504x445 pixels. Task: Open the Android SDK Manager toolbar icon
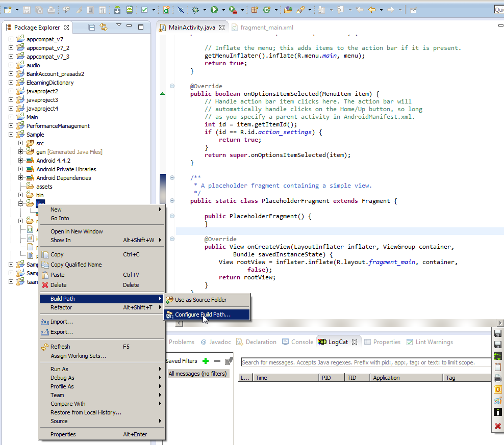[x=118, y=10]
